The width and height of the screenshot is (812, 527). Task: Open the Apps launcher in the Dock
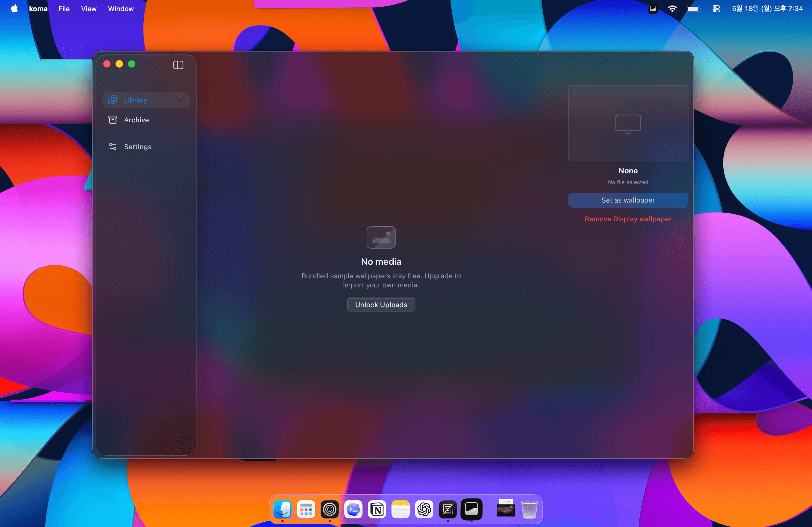point(306,509)
